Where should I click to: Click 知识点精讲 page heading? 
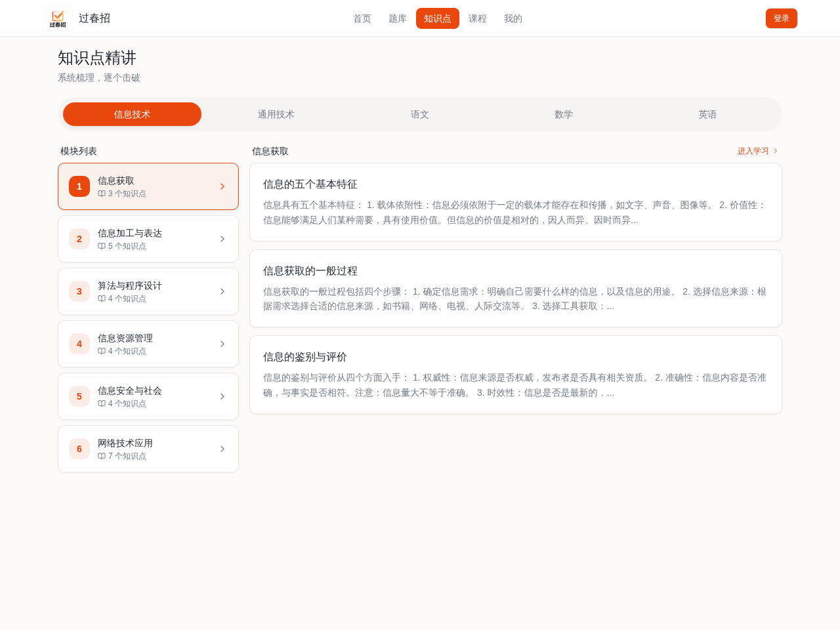pos(97,58)
